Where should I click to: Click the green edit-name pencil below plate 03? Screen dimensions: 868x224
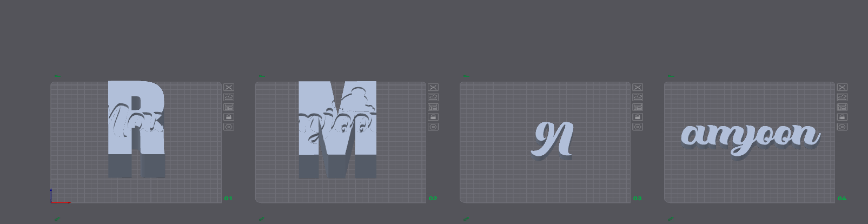466,220
